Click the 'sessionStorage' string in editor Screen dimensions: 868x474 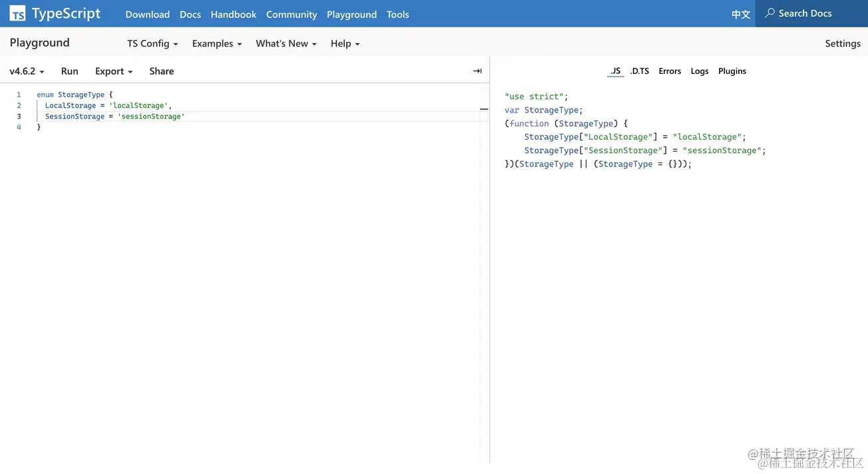coord(151,117)
